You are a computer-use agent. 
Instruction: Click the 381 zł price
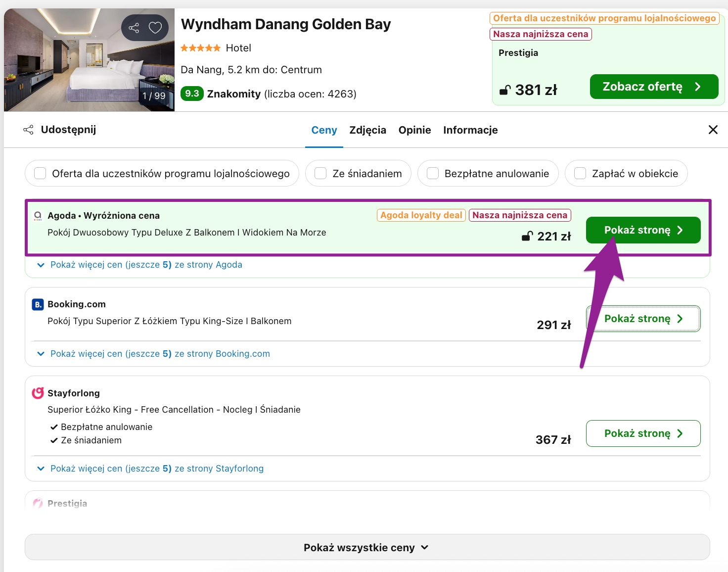point(536,90)
